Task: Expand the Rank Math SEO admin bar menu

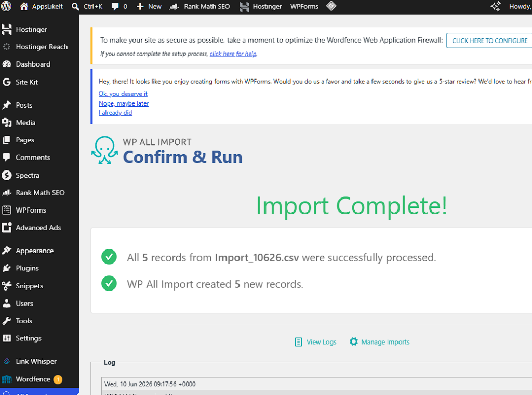Action: pyautogui.click(x=199, y=6)
